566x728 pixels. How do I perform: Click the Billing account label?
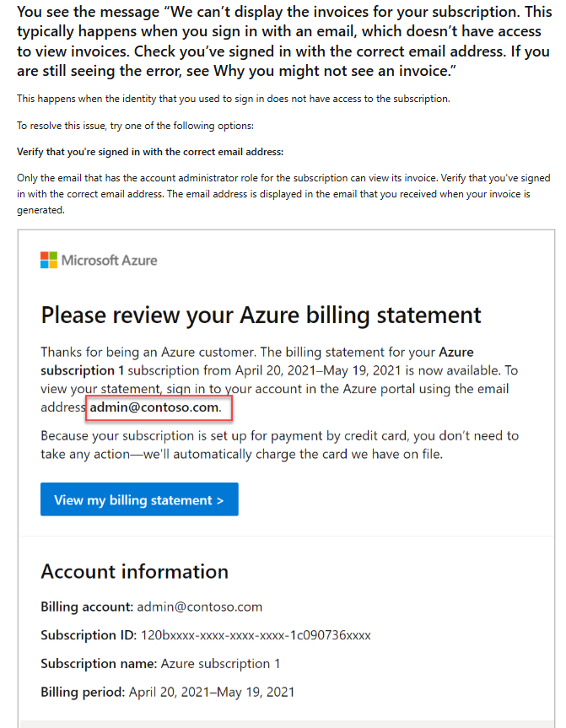coord(87,607)
